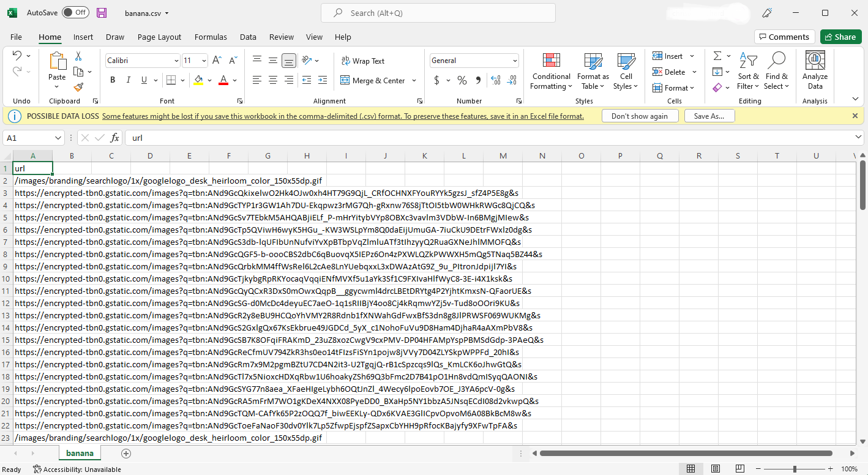The width and height of the screenshot is (868, 475).
Task: Apply red font color swatch
Action: [x=223, y=80]
